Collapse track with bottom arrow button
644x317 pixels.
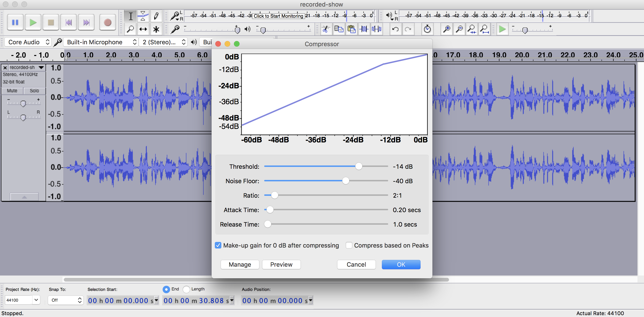[x=24, y=197]
